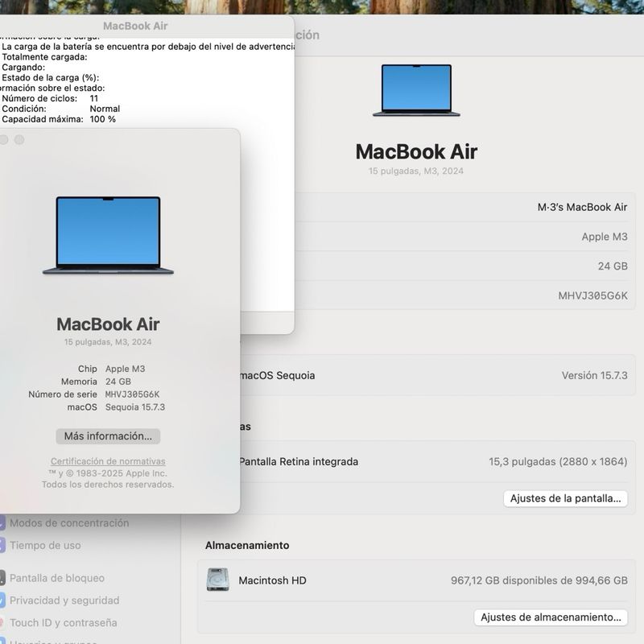Click 15 pulgadas, M3, 2024 in About window
644x644 pixels.
pyautogui.click(x=108, y=341)
